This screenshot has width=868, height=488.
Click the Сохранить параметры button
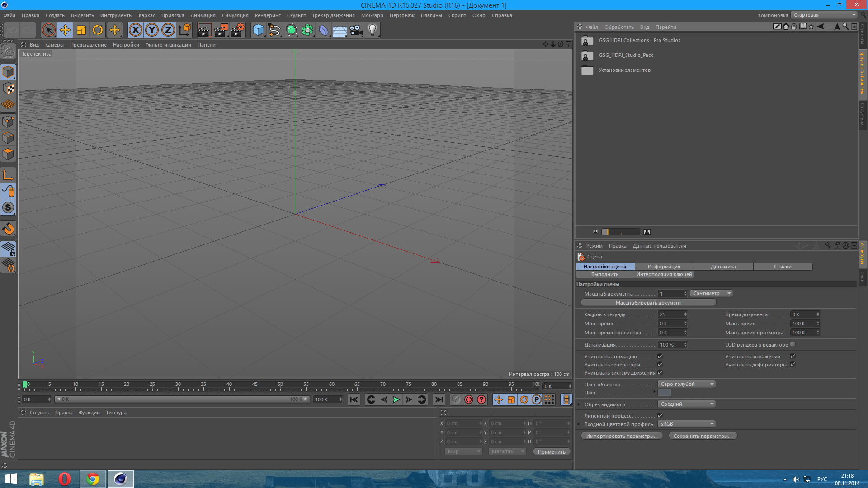coord(702,436)
